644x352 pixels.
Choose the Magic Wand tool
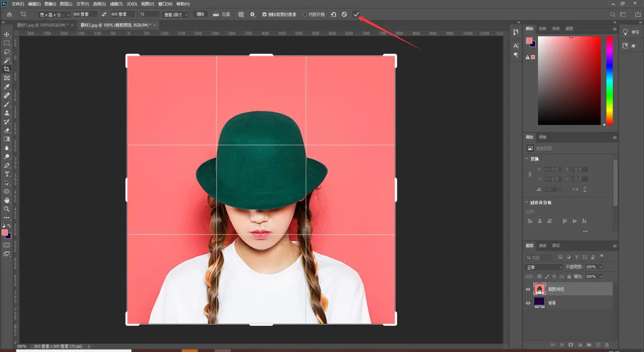(x=7, y=61)
